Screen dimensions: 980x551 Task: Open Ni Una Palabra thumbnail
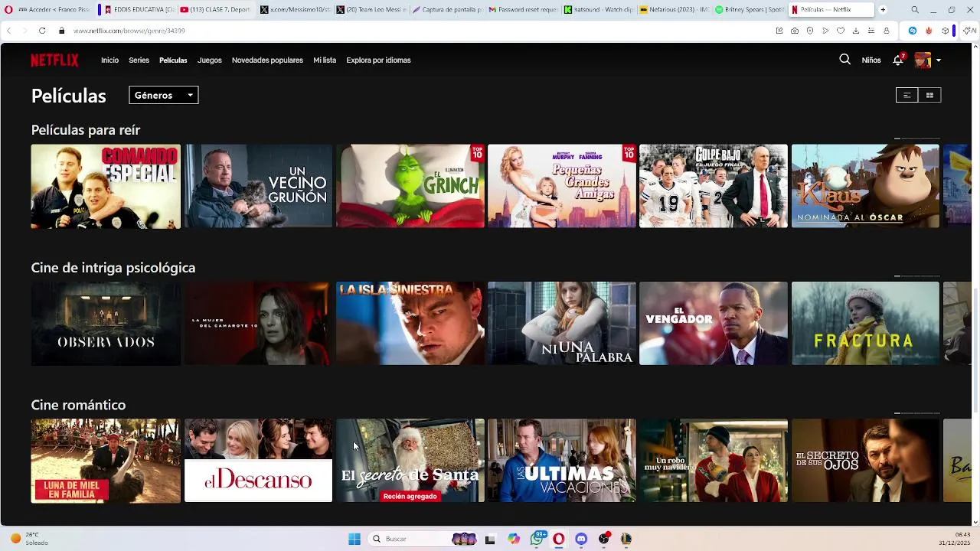[562, 323]
